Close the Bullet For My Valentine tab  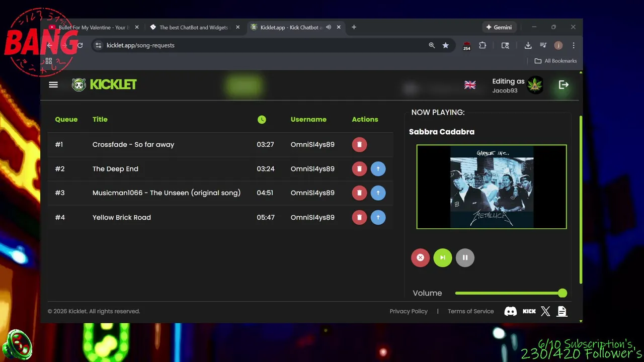tap(137, 27)
